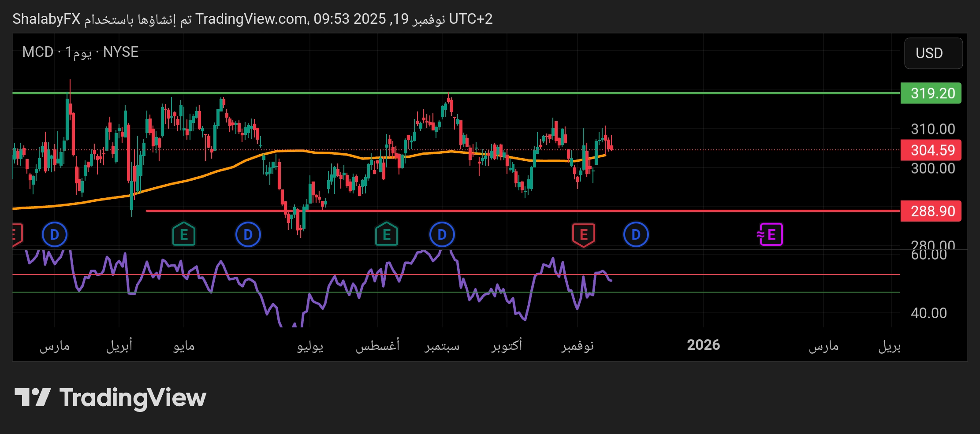Click the green earnings marker above August

point(386,234)
